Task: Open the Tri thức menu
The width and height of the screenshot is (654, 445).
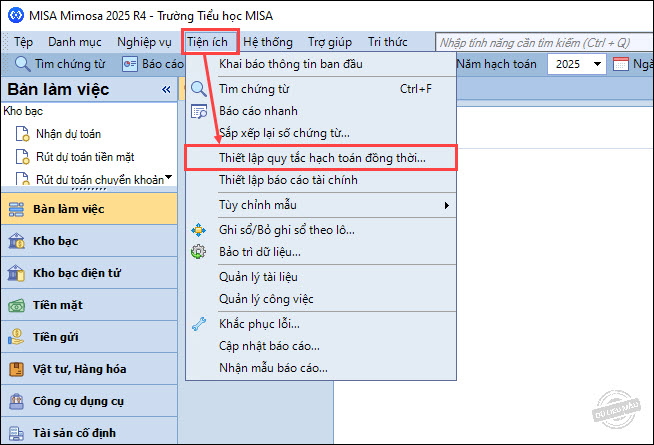Action: coord(387,42)
